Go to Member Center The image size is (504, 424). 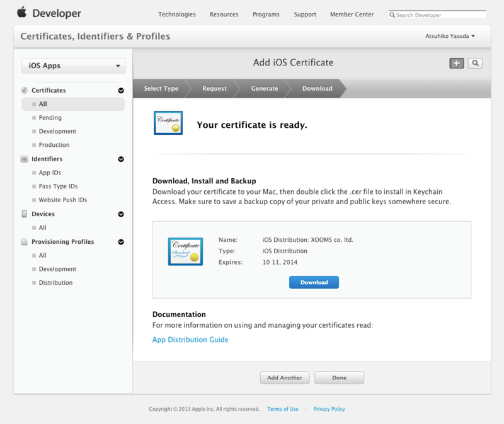(352, 14)
